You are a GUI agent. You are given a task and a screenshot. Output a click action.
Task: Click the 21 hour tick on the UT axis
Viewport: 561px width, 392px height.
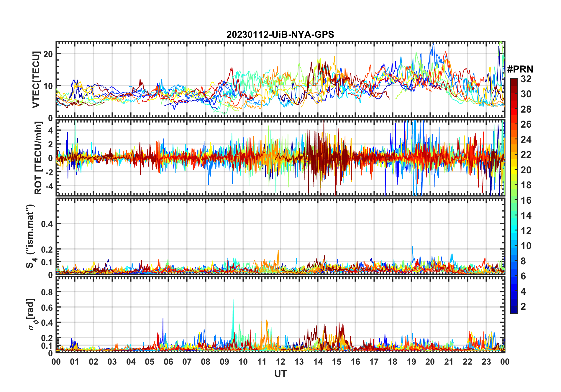449,362
